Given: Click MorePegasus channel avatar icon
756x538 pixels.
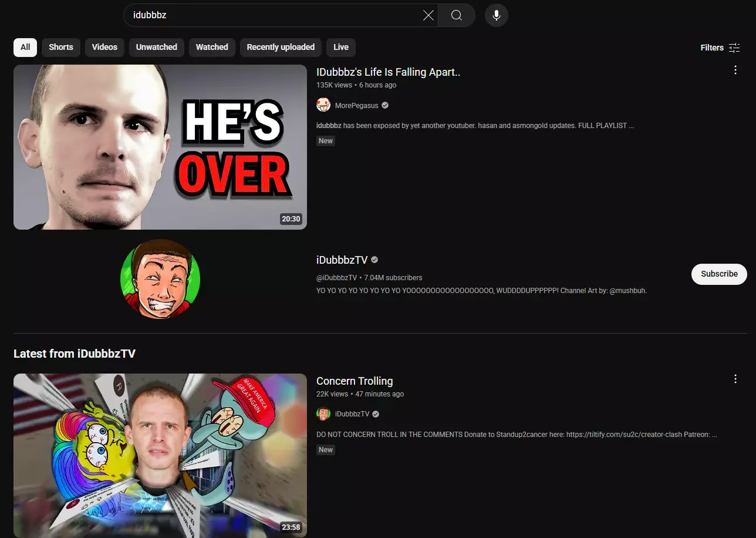Looking at the screenshot, I should coord(323,105).
